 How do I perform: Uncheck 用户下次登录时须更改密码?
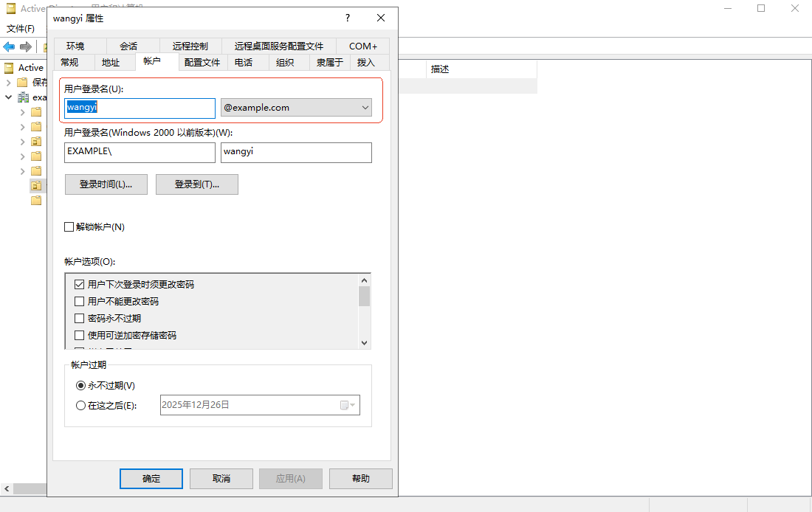(x=79, y=284)
